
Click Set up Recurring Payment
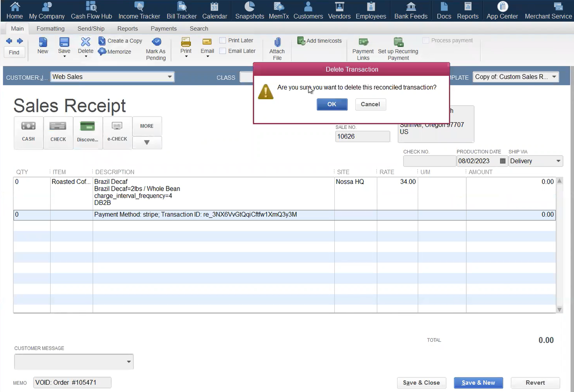pyautogui.click(x=398, y=49)
